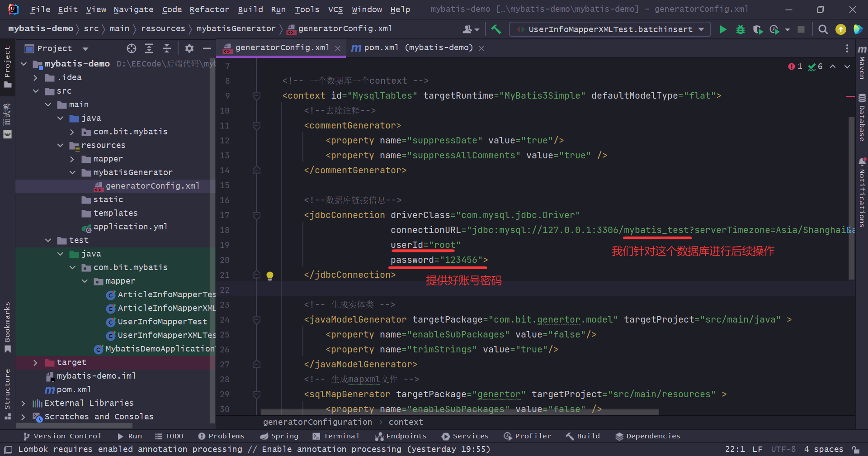Screen dimensions: 868x456
Task: Toggle the Project tool window side tab
Action: pyautogui.click(x=7, y=67)
